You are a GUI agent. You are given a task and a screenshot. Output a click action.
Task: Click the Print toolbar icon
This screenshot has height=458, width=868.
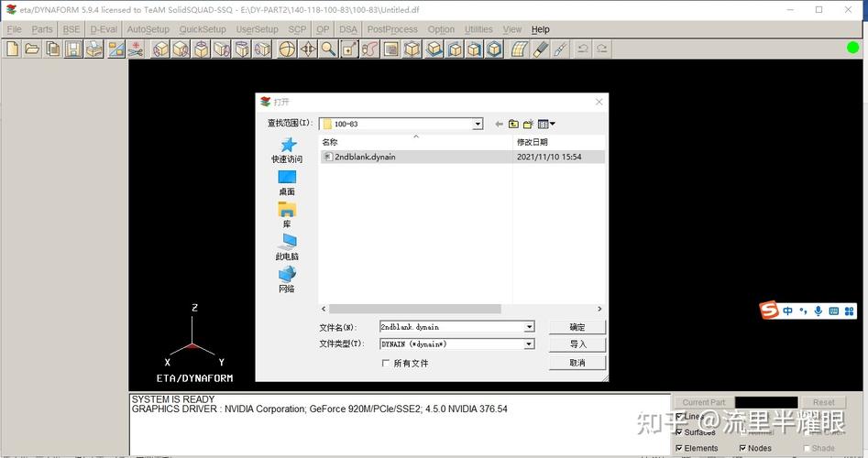(x=93, y=49)
